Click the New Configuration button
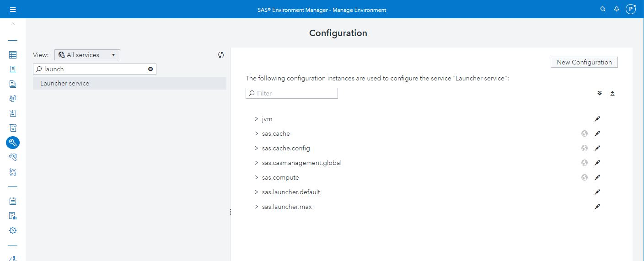This screenshot has height=261, width=644. point(584,62)
